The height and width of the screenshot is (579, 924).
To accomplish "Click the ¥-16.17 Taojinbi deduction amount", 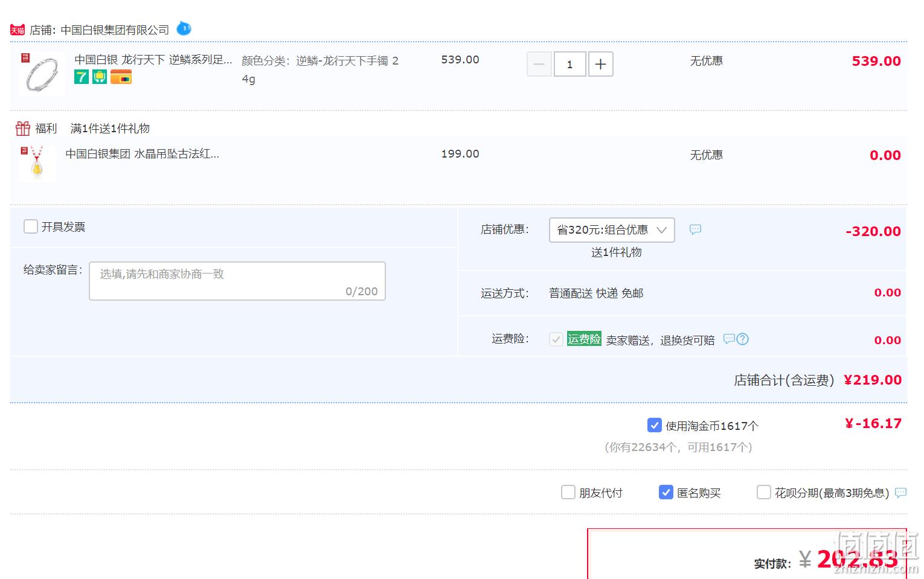I will (873, 424).
